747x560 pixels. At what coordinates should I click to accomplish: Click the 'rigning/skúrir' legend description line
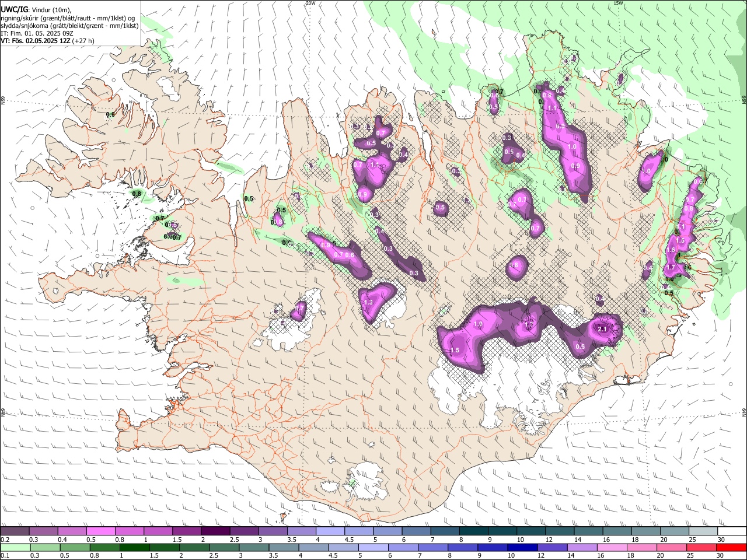click(68, 17)
